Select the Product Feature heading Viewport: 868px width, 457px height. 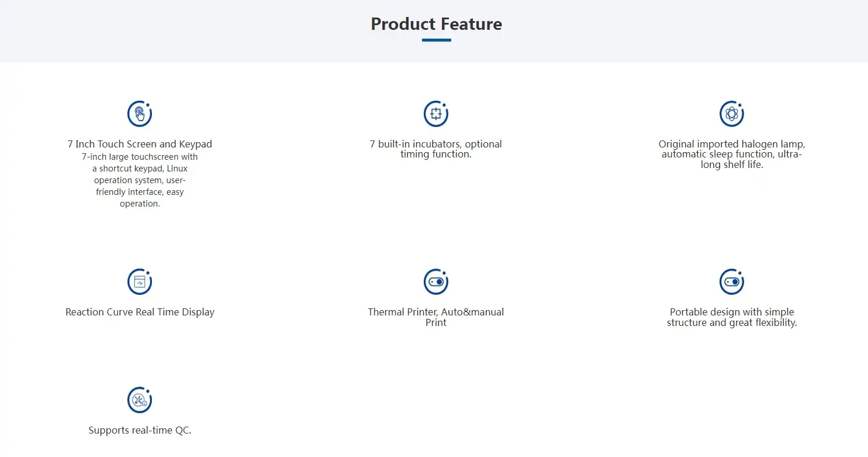click(436, 24)
